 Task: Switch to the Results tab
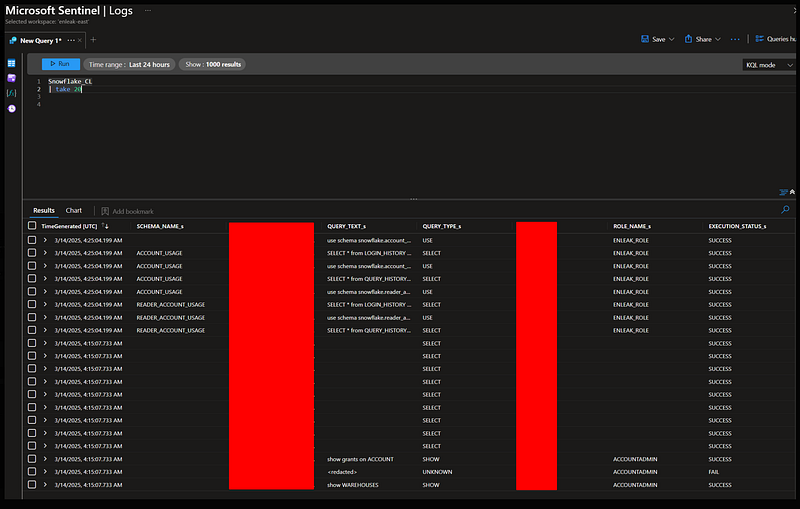point(44,211)
